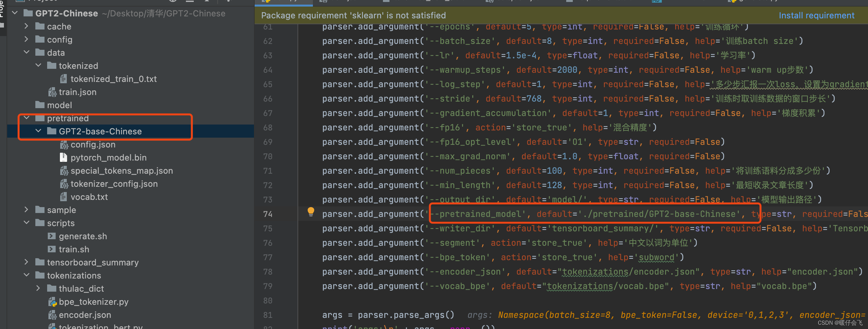Click the '--pretrained_model' argument on line 74
Screen dimensions: 868x329
[x=475, y=214]
